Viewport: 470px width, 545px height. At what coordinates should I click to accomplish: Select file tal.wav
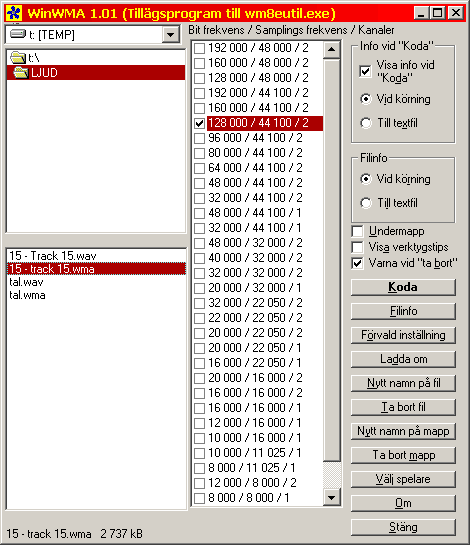[x=96, y=282]
